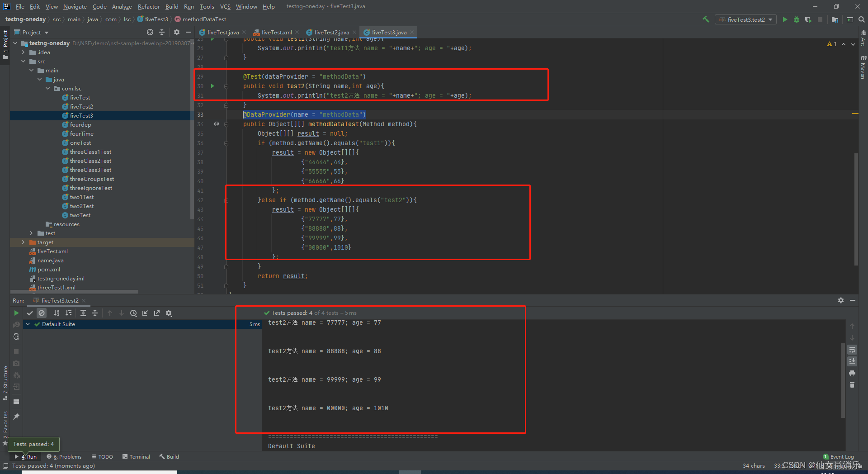Print console output icon
Image resolution: width=868 pixels, height=474 pixels.
click(852, 373)
